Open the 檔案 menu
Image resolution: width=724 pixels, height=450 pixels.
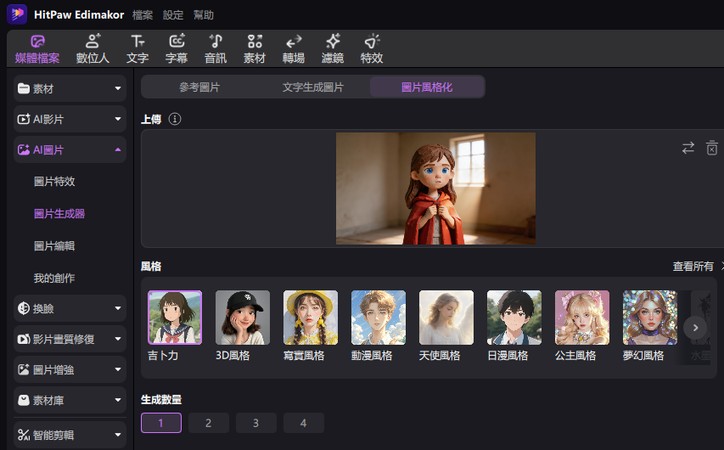[142, 15]
